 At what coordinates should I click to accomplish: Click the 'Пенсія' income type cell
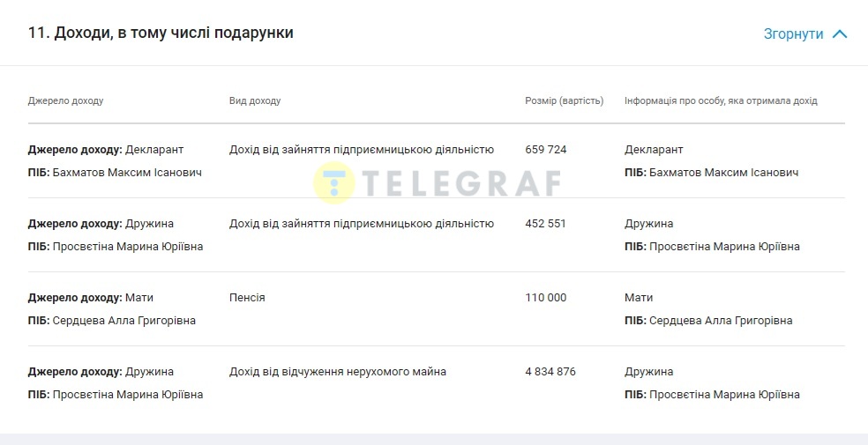click(247, 298)
